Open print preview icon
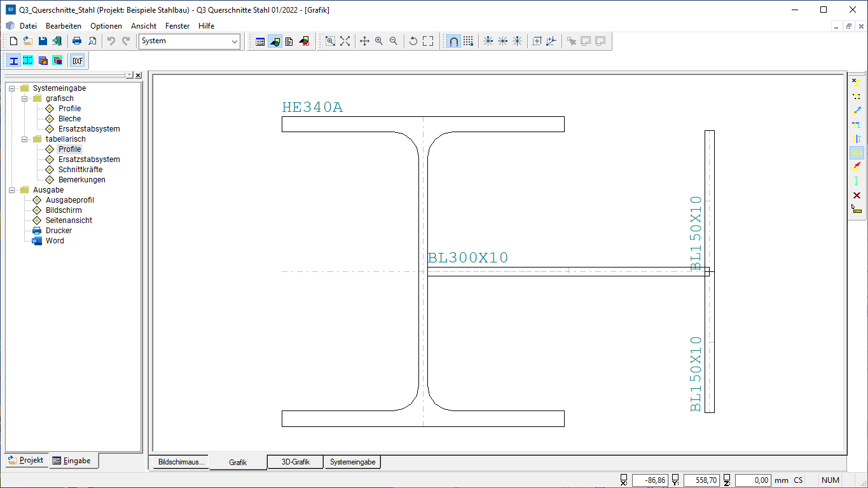The width and height of the screenshot is (868, 488). pyautogui.click(x=92, y=41)
